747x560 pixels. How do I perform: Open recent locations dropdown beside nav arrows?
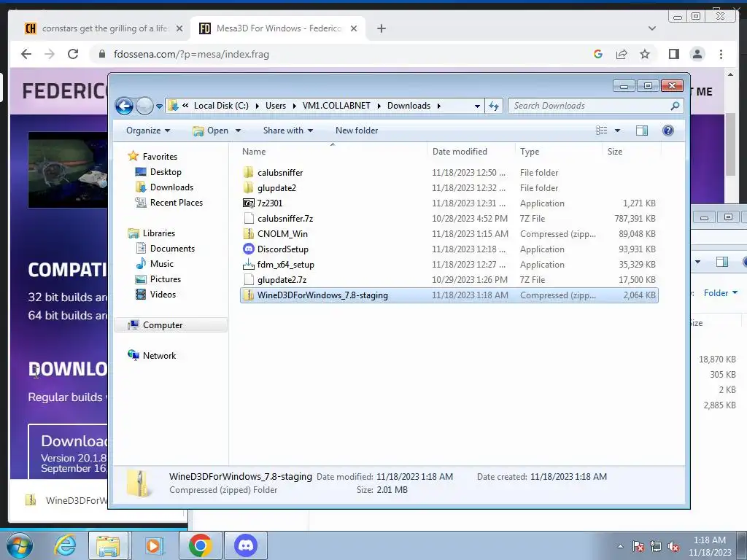point(159,106)
